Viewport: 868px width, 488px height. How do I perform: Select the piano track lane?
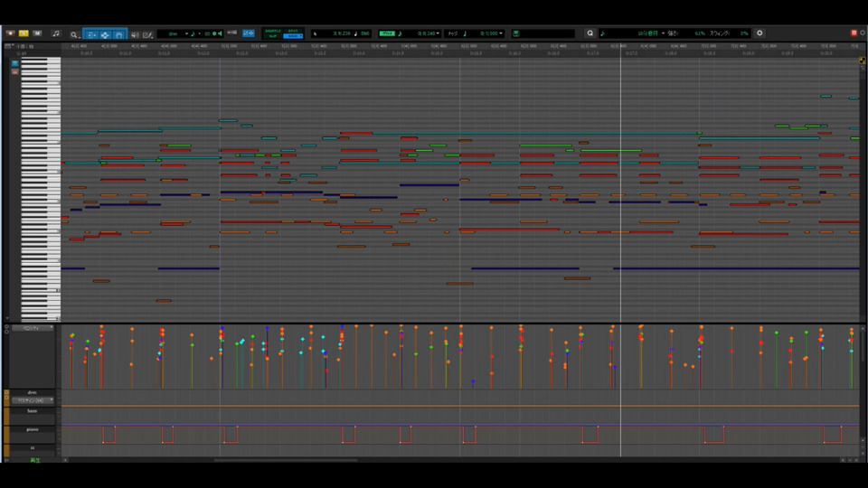pyautogui.click(x=33, y=429)
